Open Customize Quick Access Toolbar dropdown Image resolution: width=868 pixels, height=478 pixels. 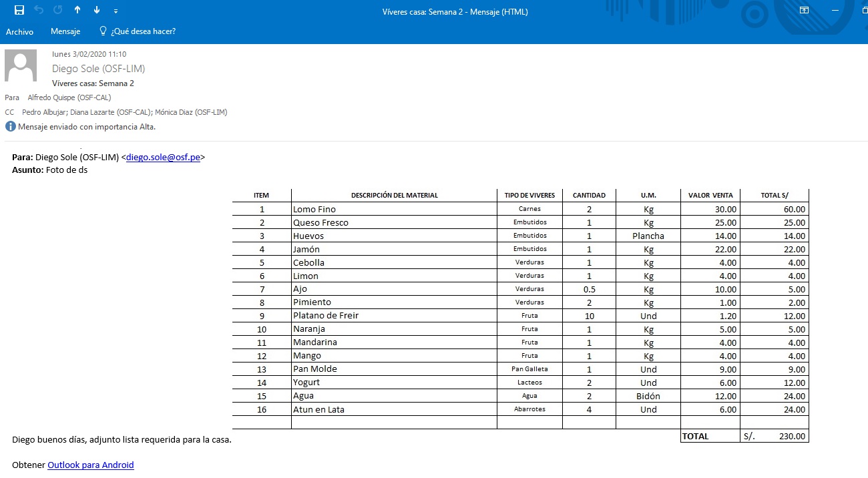116,11
